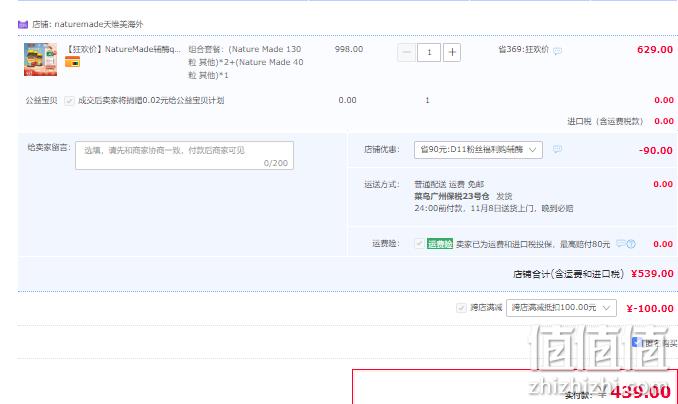The height and width of the screenshot is (404, 678).
Task: Click the green 运费险 badge
Action: click(x=440, y=244)
